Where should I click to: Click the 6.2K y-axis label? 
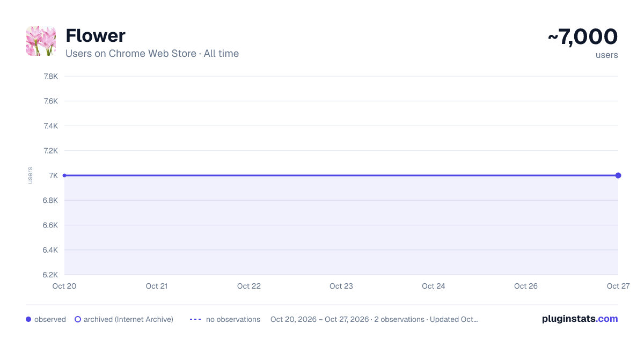click(50, 275)
